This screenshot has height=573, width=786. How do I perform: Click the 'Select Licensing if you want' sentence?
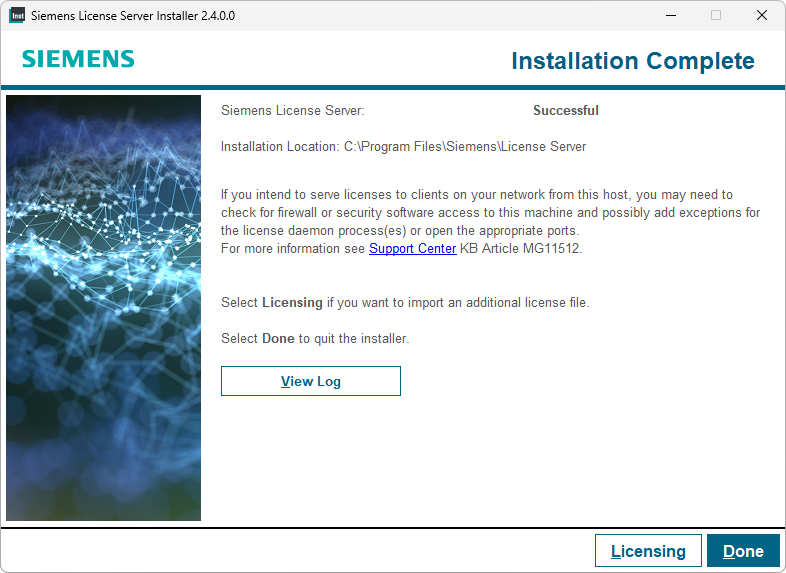[x=405, y=302]
